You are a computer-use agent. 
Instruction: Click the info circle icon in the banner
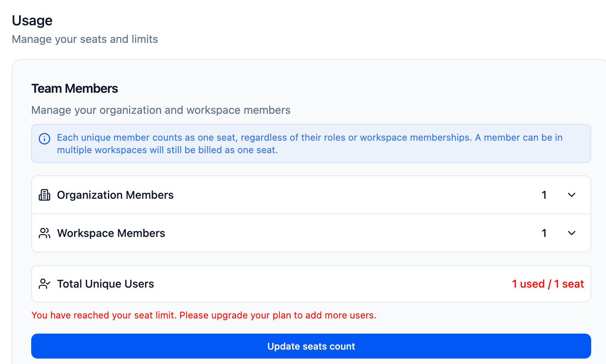(44, 139)
